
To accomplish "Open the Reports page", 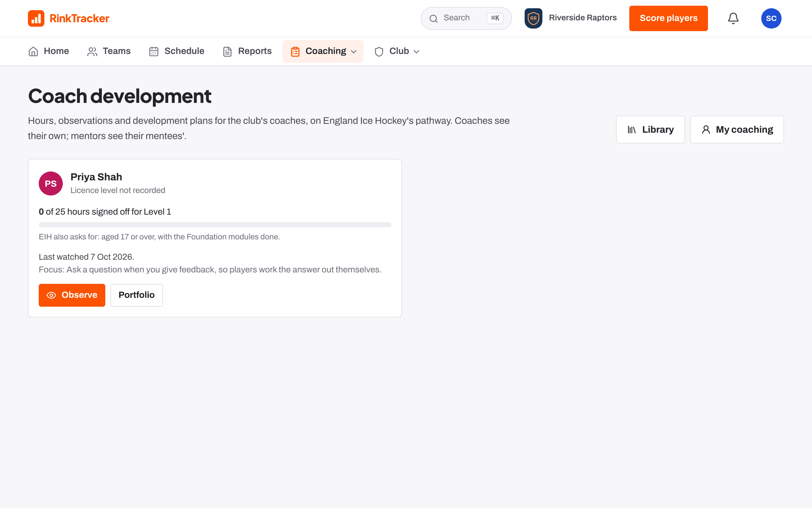I will coord(247,51).
